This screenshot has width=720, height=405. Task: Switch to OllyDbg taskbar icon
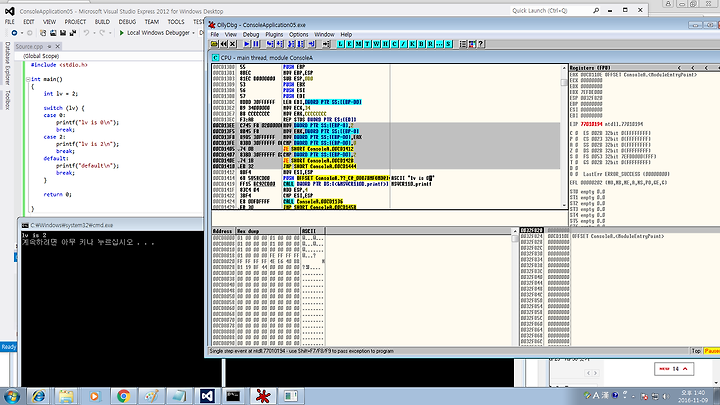(263, 396)
